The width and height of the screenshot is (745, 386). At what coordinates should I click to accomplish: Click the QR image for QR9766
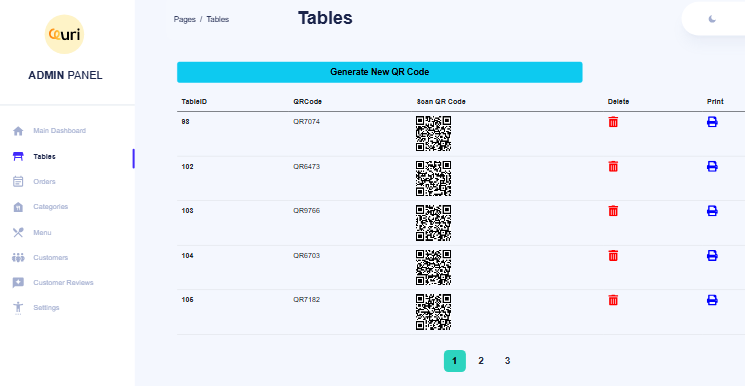coord(433,223)
